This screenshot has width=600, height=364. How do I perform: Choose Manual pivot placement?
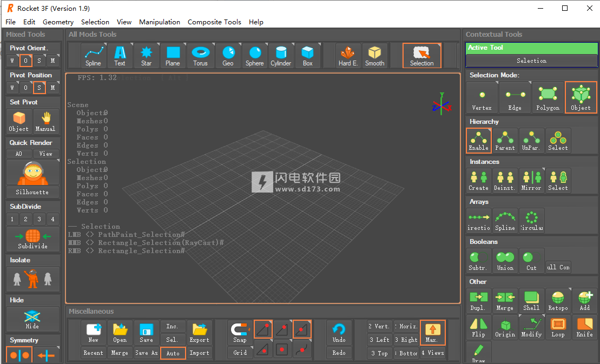point(45,121)
